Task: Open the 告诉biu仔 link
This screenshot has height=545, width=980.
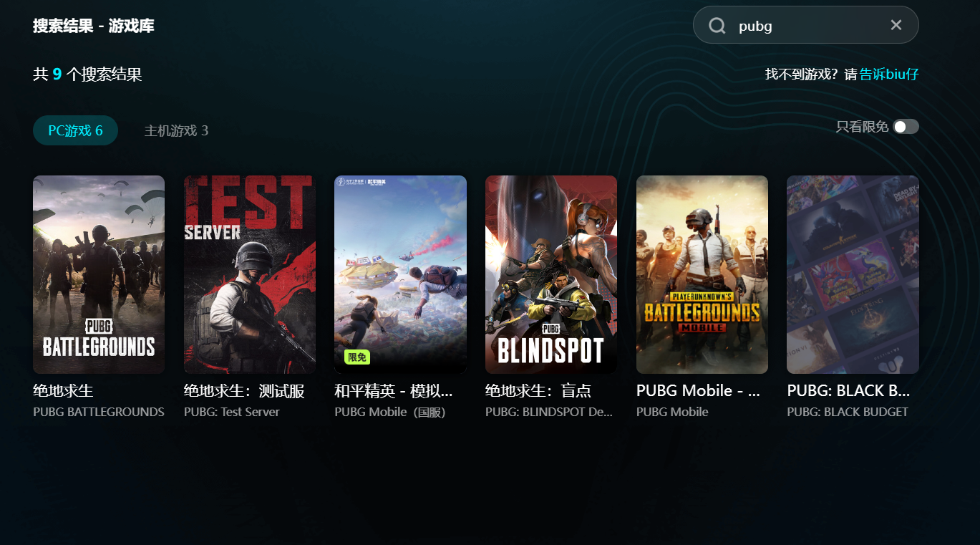Action: coord(888,74)
